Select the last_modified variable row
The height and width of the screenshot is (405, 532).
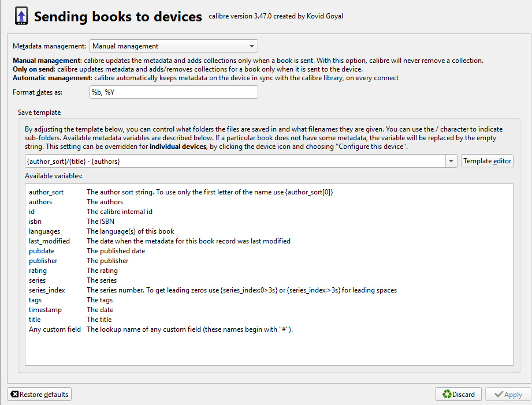tap(49, 241)
